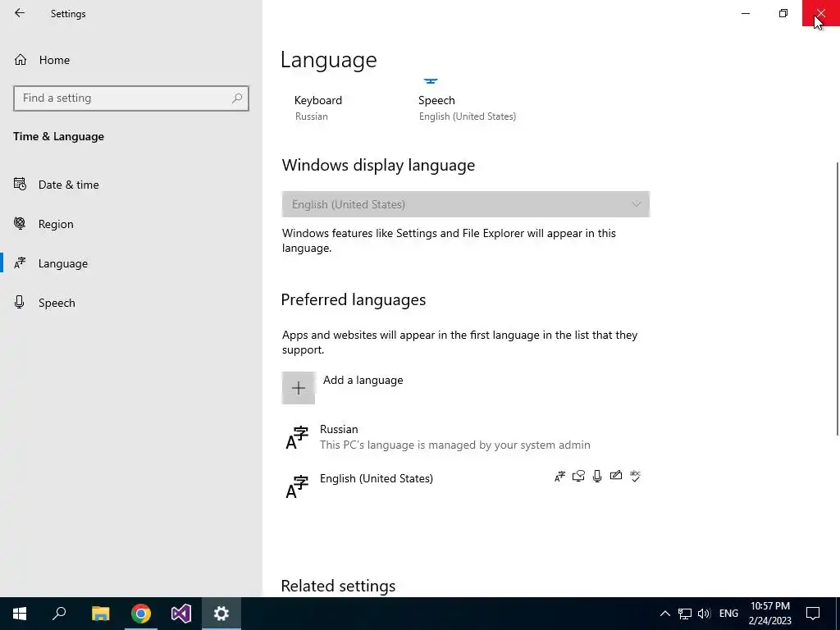840x630 pixels.
Task: Click the English (United States) language glyph icon
Action: click(x=297, y=487)
